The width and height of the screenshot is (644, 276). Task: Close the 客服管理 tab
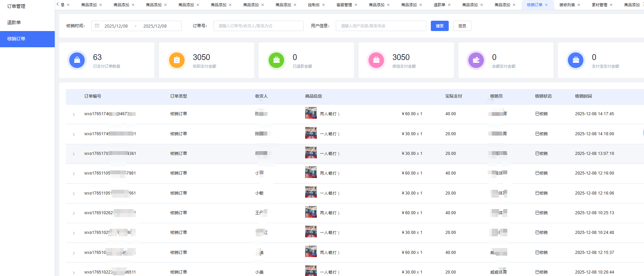click(x=356, y=5)
